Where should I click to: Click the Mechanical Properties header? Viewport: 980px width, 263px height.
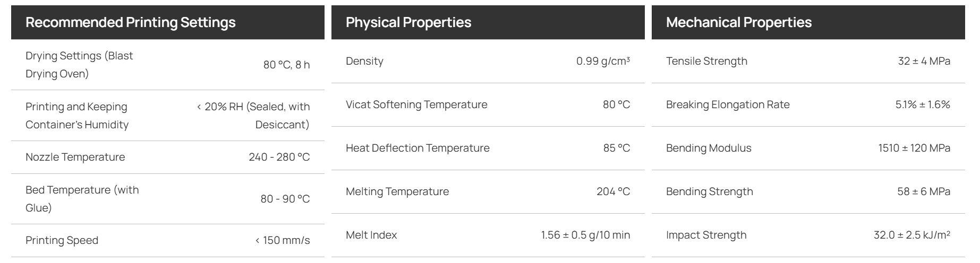[x=739, y=22]
